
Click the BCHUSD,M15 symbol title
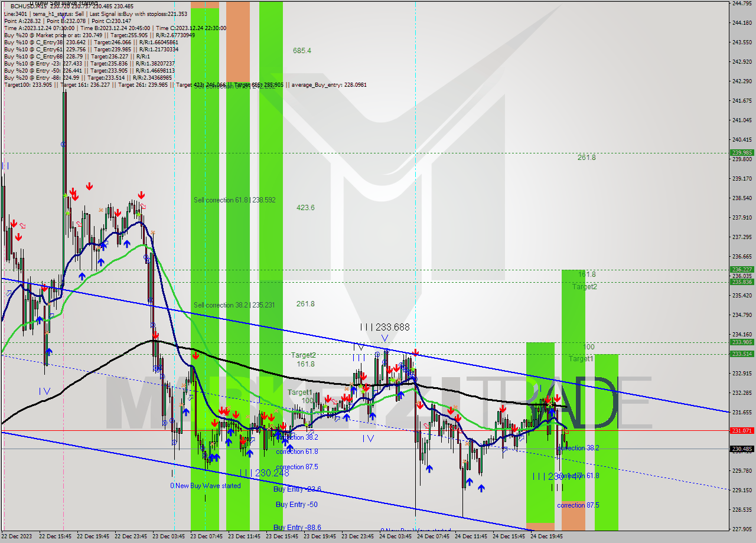pyautogui.click(x=30, y=6)
